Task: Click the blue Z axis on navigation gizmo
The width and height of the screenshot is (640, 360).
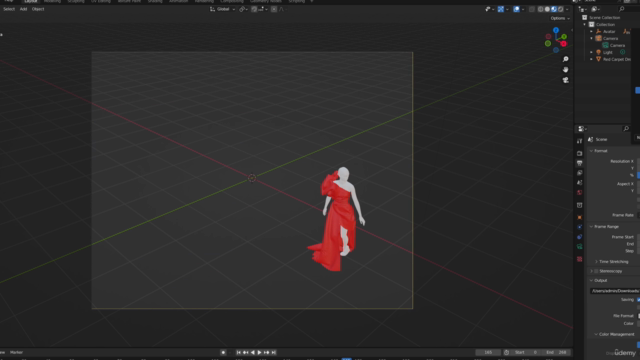Action: pos(556,30)
